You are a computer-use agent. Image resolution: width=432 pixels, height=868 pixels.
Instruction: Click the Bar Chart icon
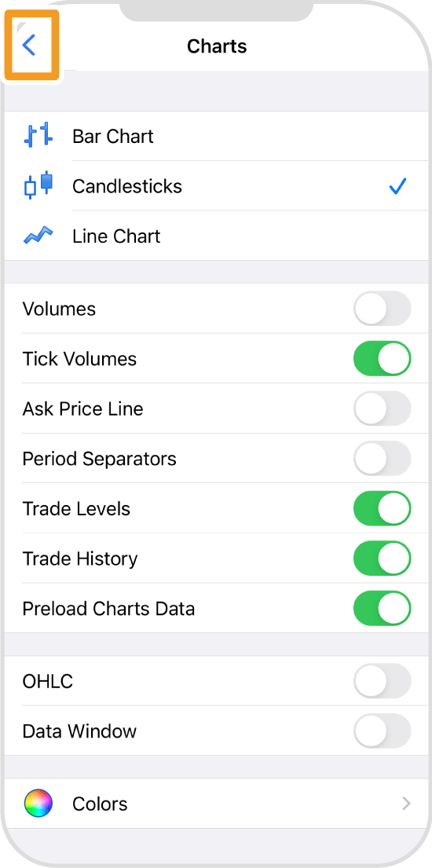(38, 135)
